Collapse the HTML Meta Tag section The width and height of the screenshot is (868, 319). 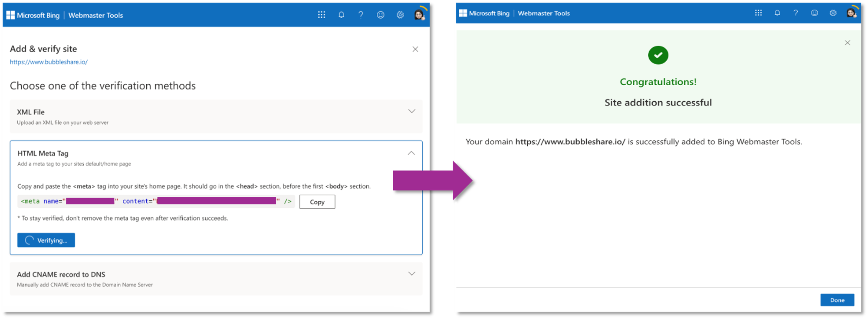click(411, 153)
